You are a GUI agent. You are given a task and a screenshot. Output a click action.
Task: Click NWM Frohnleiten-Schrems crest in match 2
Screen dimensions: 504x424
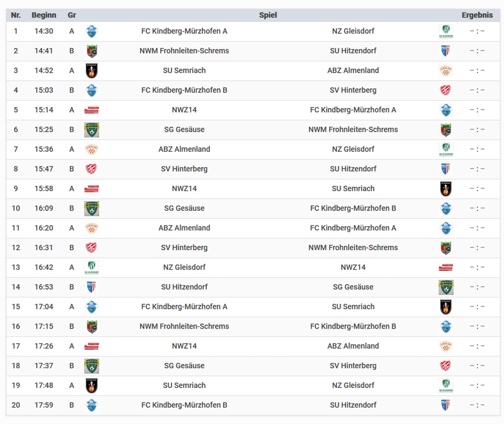pyautogui.click(x=92, y=51)
